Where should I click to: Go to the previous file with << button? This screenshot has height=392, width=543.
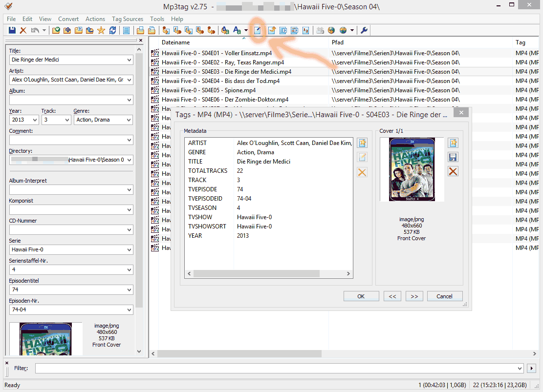click(392, 296)
